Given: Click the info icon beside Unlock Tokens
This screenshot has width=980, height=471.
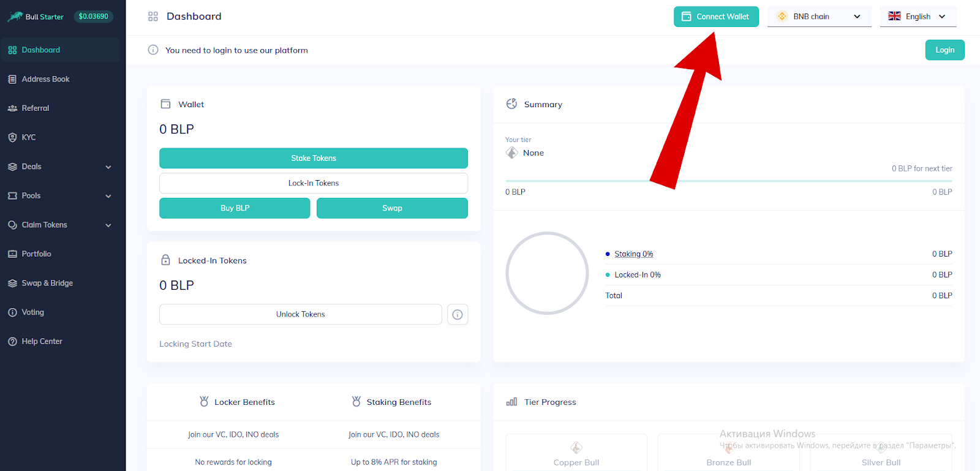Looking at the screenshot, I should tap(458, 314).
